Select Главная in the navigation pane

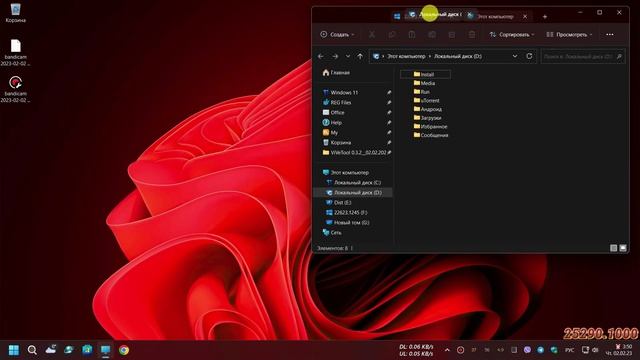336,73
